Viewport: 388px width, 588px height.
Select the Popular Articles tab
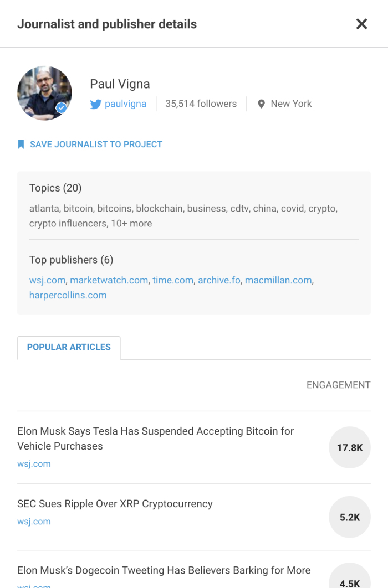tap(69, 347)
